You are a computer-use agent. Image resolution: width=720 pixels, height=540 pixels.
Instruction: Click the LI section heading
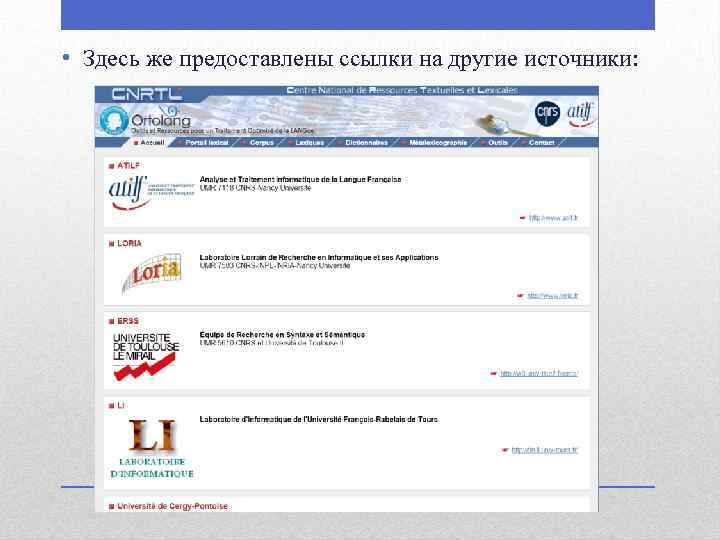(x=120, y=405)
